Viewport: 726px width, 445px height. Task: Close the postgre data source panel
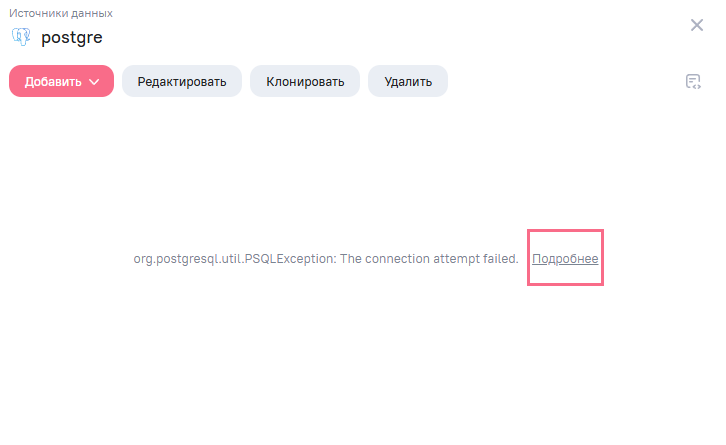tap(697, 25)
